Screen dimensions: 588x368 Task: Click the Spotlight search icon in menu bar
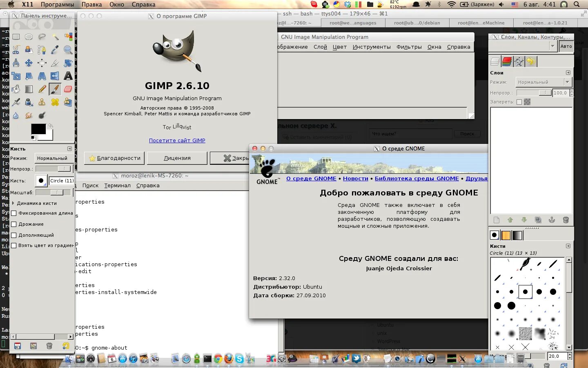coord(577,4)
